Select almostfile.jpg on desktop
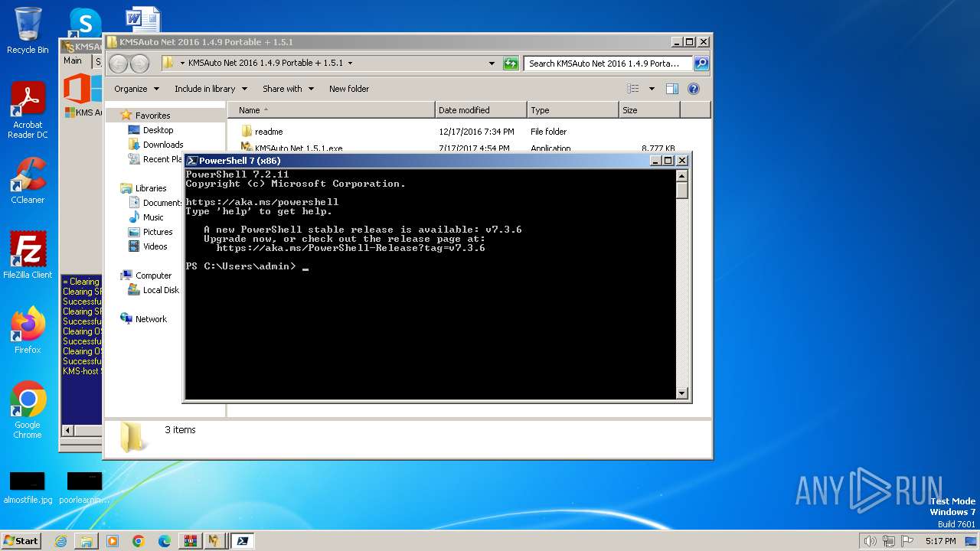 28,487
